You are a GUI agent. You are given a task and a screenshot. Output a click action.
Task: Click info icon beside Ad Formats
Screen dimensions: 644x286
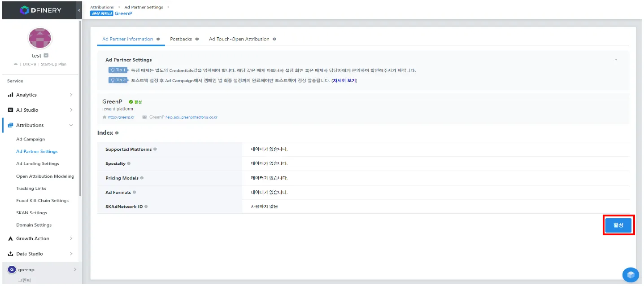pos(134,192)
